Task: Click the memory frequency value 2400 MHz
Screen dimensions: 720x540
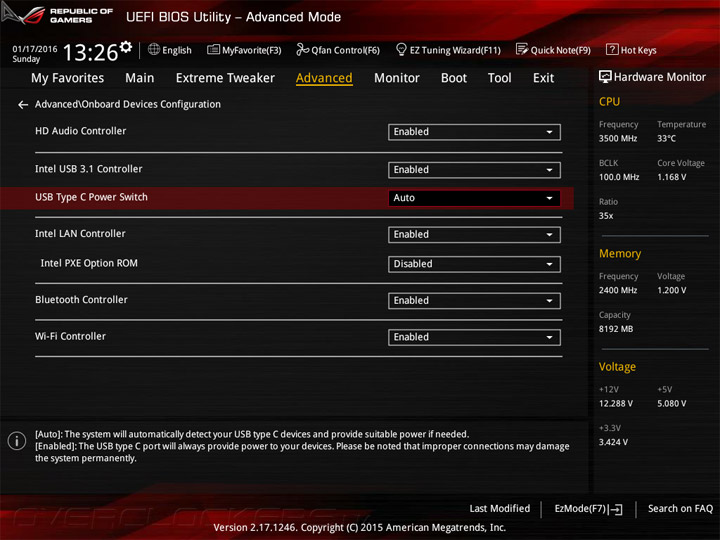Action: tap(618, 290)
